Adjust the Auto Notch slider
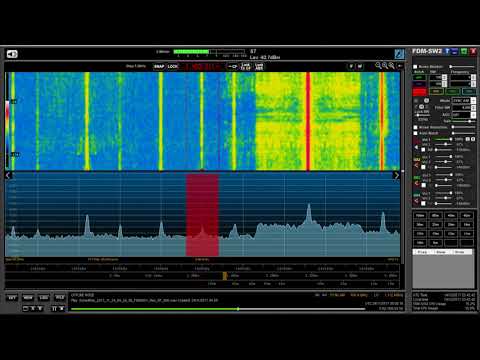480x360 pixels. 463,133
